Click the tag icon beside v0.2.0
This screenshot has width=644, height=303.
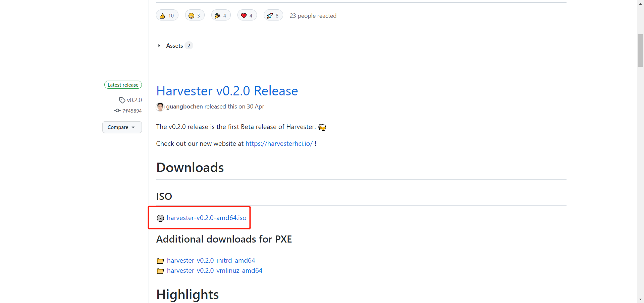(122, 100)
